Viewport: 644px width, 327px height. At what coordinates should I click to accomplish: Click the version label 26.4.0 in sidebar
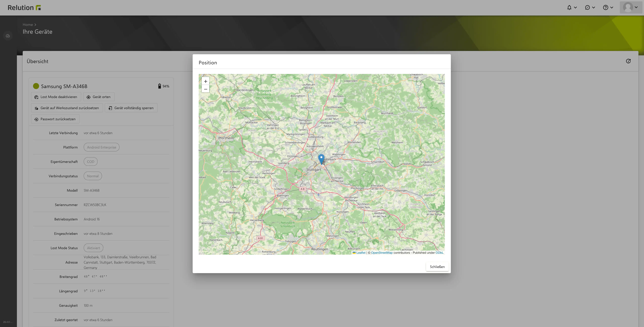pos(7,322)
